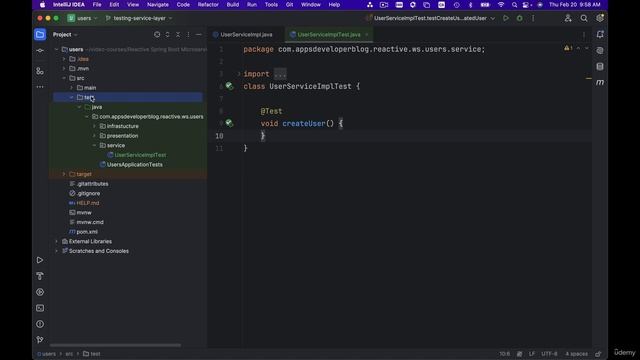Open Project panel options menu
Image resolution: width=640 pixels, height=360 pixels.
coord(188,35)
